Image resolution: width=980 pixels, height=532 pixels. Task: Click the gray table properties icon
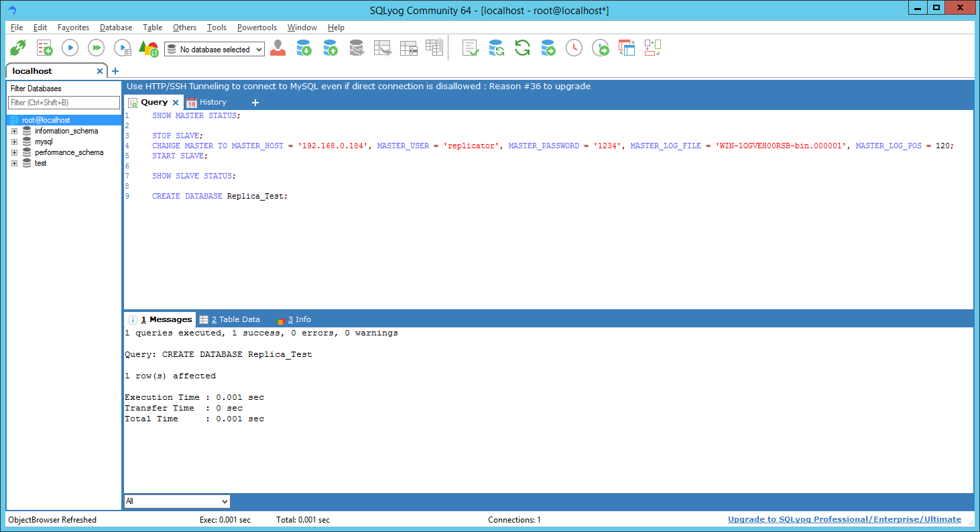pos(408,48)
